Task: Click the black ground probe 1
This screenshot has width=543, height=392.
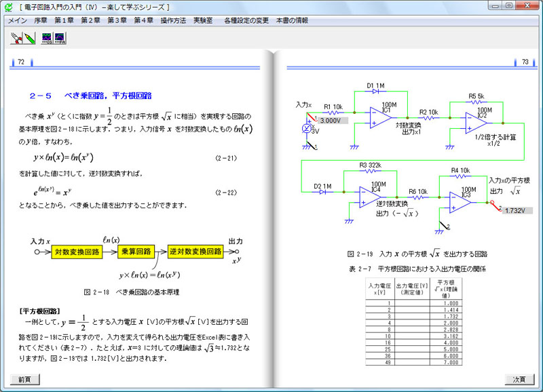Action: 312,146
